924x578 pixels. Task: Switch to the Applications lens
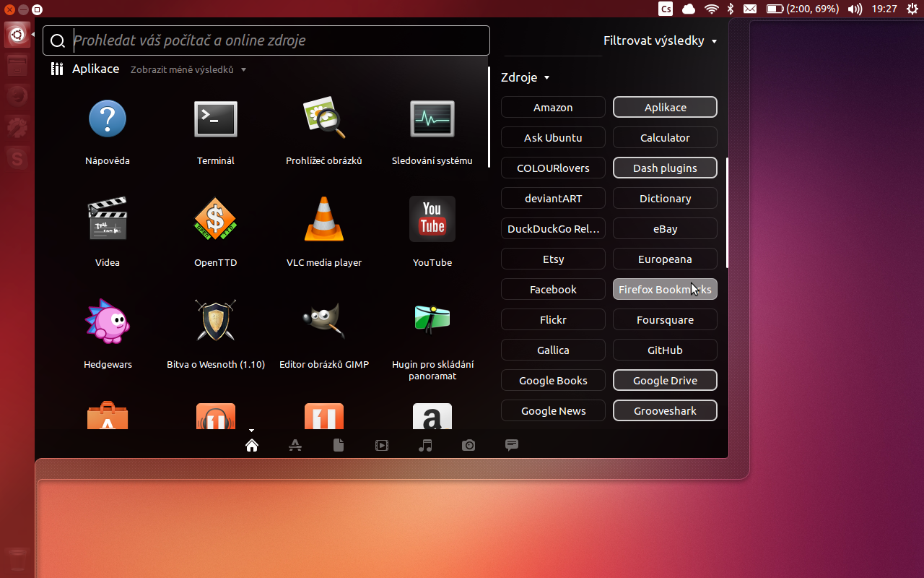[295, 445]
